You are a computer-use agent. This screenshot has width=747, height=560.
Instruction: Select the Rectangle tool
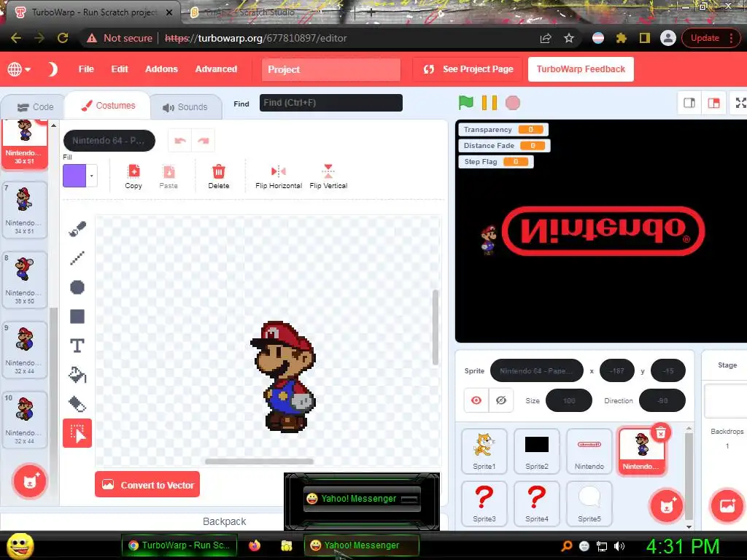click(77, 316)
